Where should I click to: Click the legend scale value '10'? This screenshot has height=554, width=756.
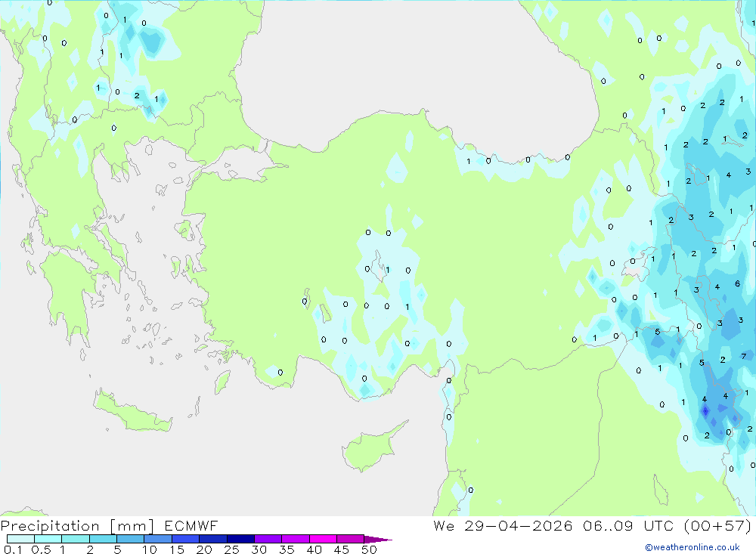150,549
